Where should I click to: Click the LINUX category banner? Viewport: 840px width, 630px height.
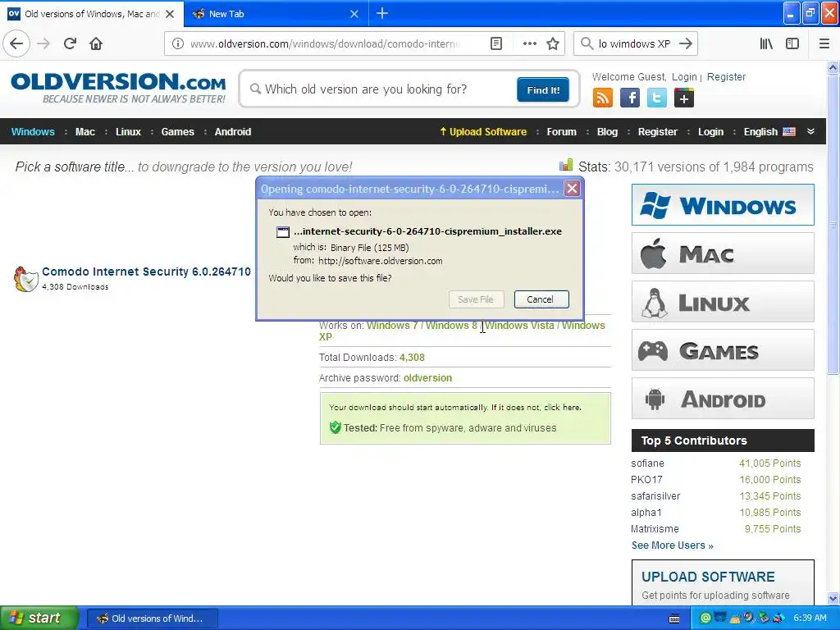tap(723, 302)
